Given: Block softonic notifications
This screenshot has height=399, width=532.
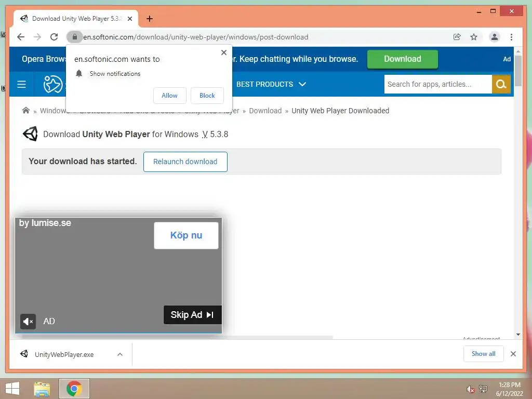Looking at the screenshot, I should (x=207, y=96).
